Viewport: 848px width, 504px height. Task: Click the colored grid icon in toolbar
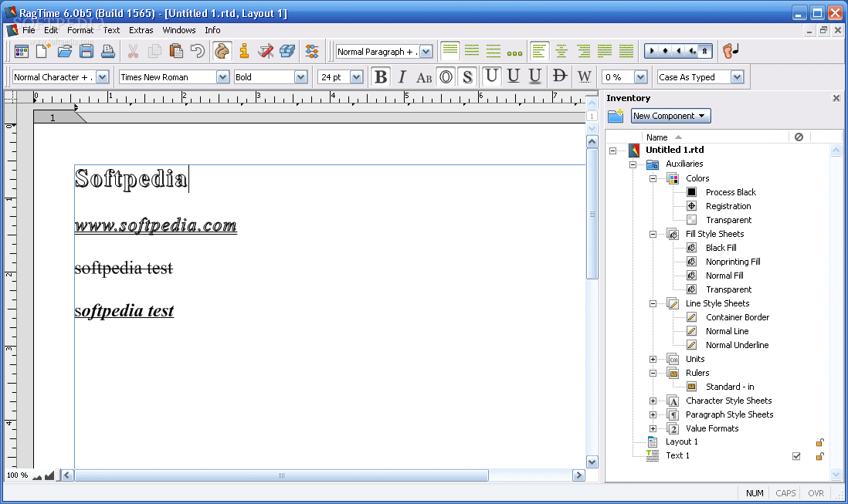21,51
